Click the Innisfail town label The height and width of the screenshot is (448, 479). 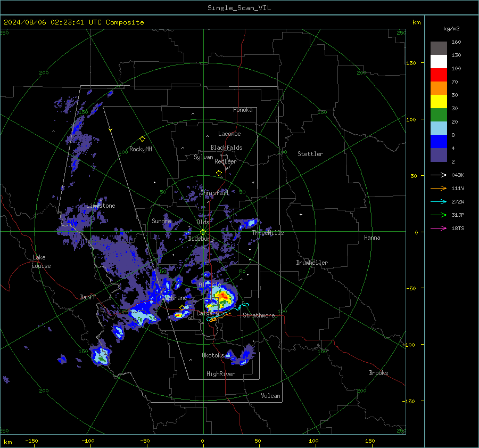(215, 193)
